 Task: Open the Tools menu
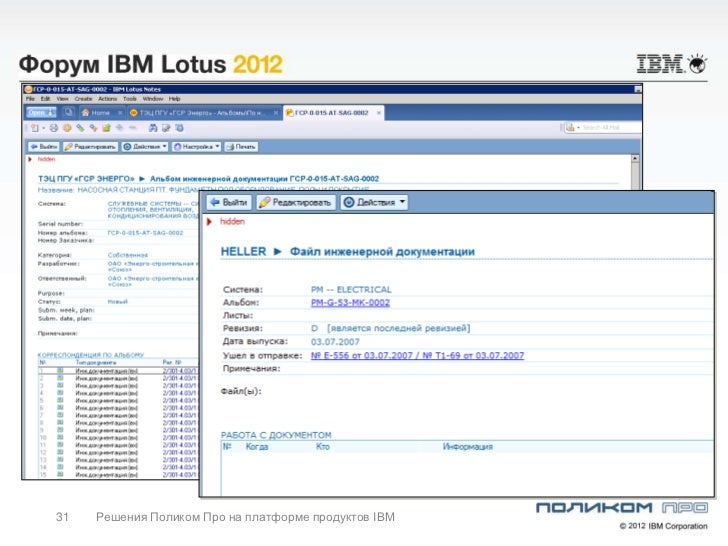tap(130, 98)
